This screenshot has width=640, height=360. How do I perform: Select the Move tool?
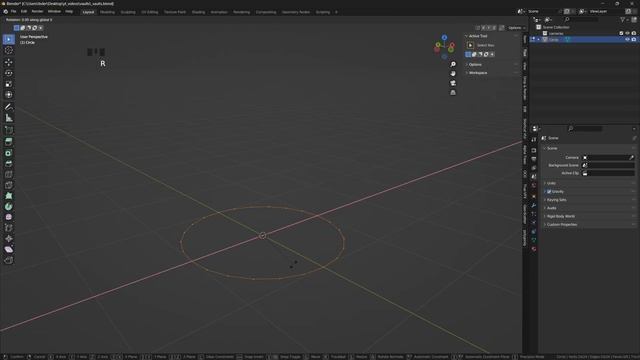coord(9,62)
